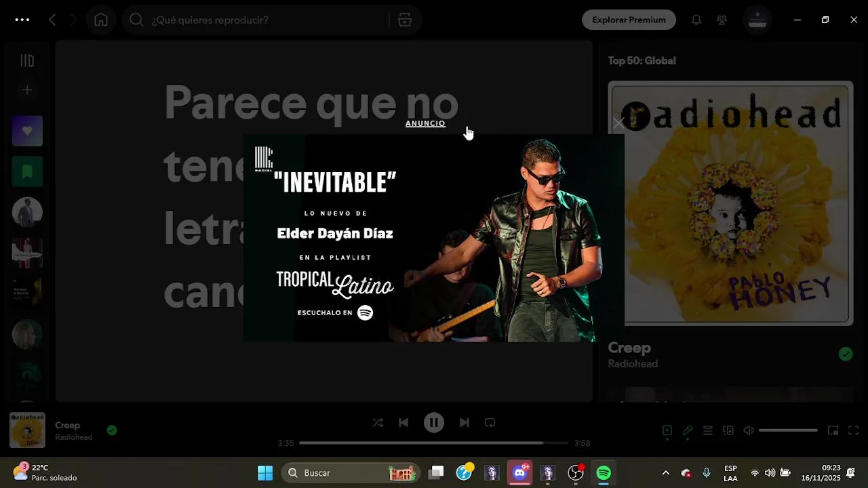Image resolution: width=868 pixels, height=488 pixels.
Task: Open the clock showing 09:23
Action: (821, 472)
